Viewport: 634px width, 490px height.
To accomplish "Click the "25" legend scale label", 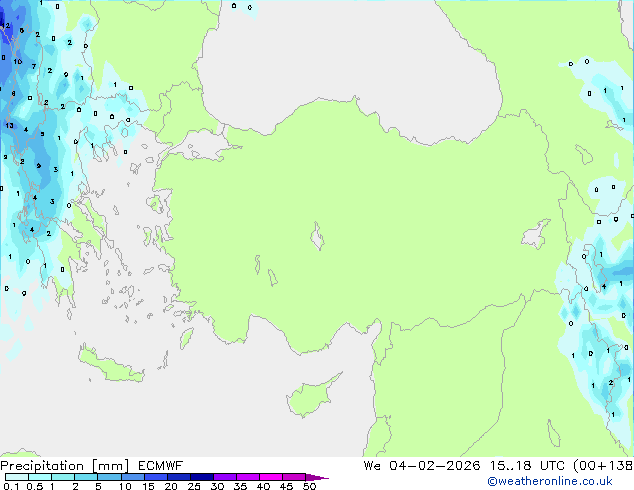I will pyautogui.click(x=194, y=486).
